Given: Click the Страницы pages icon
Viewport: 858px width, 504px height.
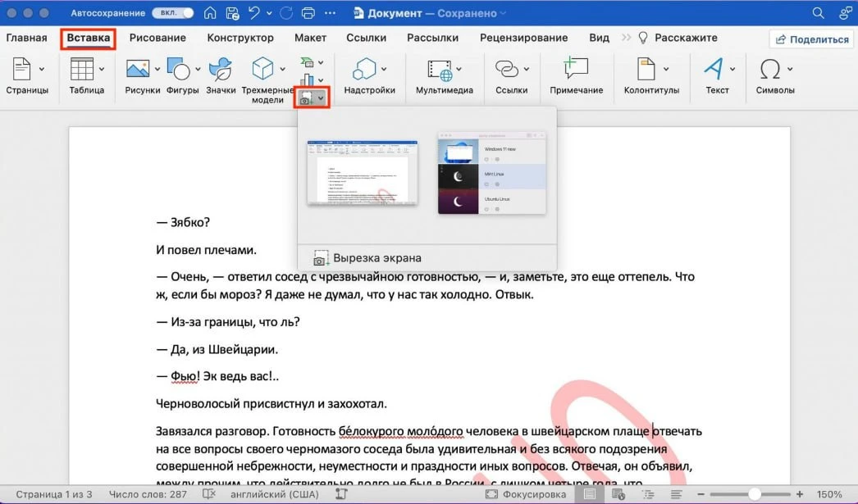Looking at the screenshot, I should (x=21, y=69).
